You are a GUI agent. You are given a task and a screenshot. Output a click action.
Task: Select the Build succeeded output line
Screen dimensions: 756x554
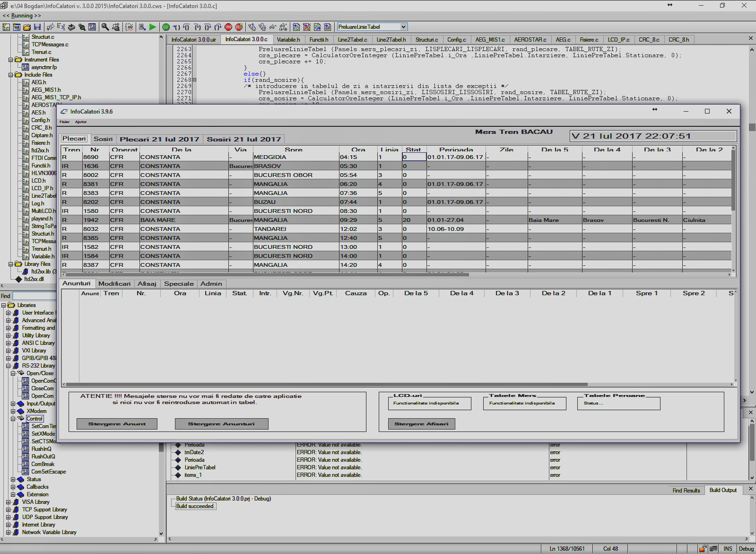[x=195, y=506]
